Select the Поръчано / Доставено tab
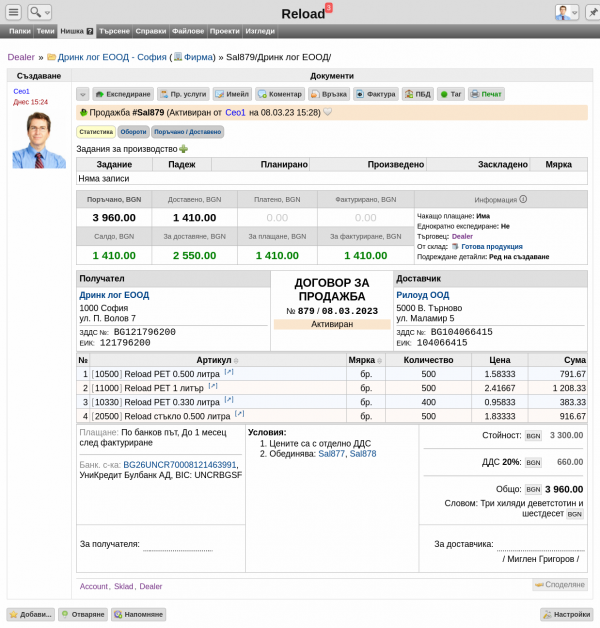Viewport: 600px width, 628px height. [187, 132]
